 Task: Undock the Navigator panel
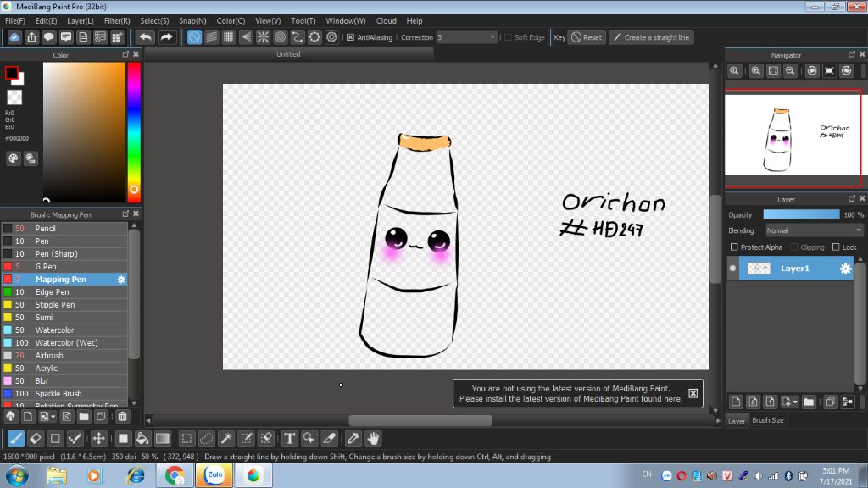851,54
